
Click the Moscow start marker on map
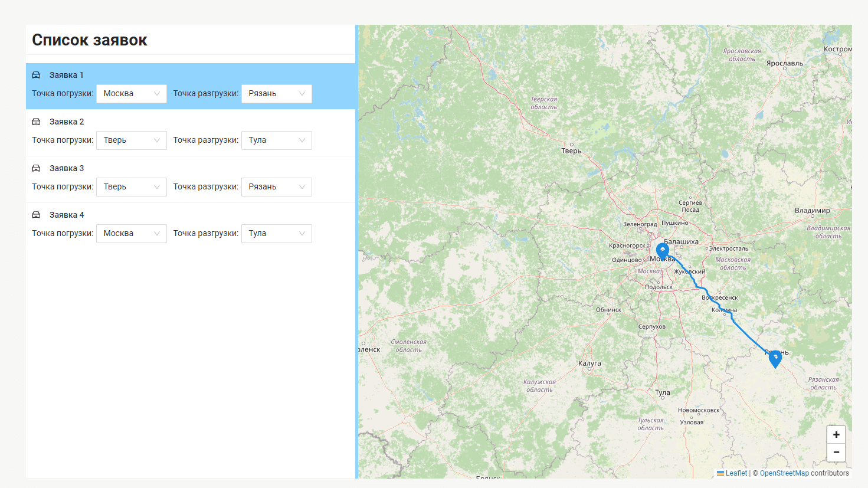tap(663, 251)
